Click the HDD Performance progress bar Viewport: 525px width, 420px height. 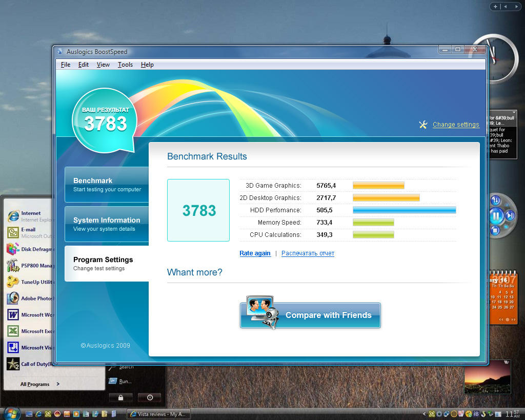click(403, 210)
